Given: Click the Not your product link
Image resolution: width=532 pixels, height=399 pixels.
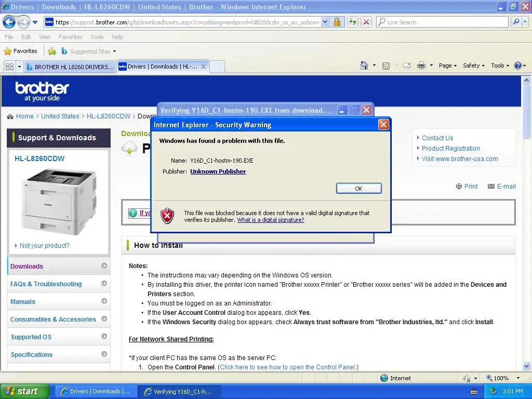Looking at the screenshot, I should pos(45,245).
